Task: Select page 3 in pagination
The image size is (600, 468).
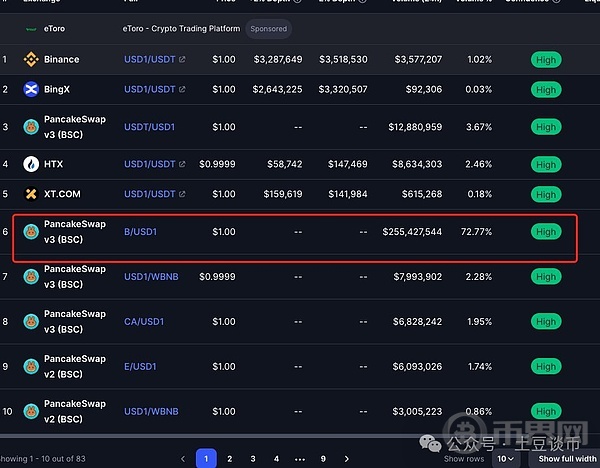Action: (253, 458)
